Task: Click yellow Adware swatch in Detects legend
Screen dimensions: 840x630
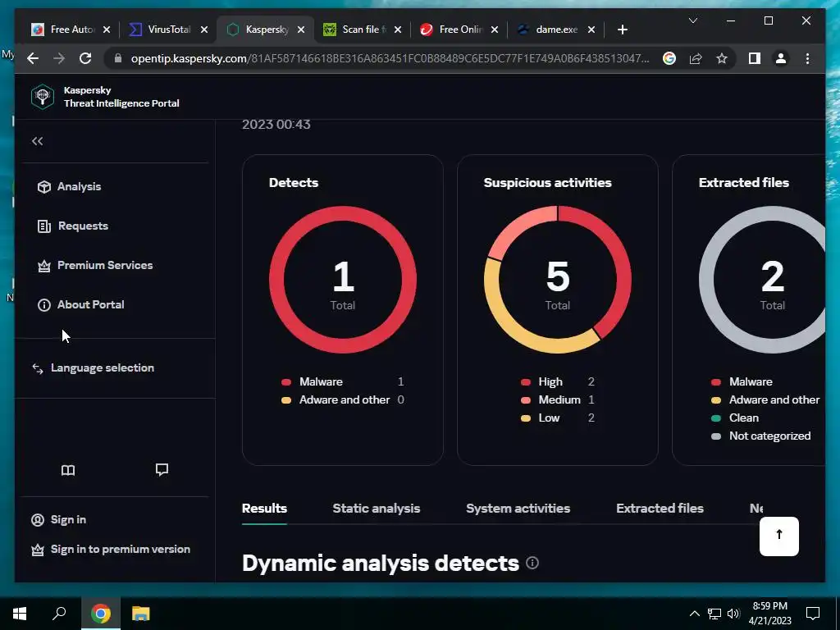Action: [286, 400]
